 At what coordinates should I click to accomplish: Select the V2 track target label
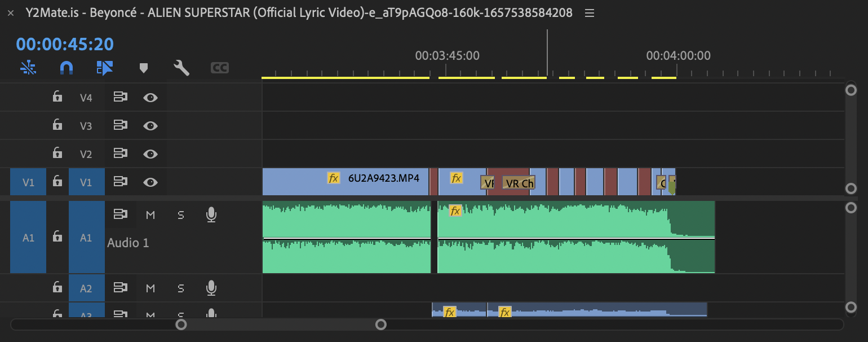(x=86, y=154)
